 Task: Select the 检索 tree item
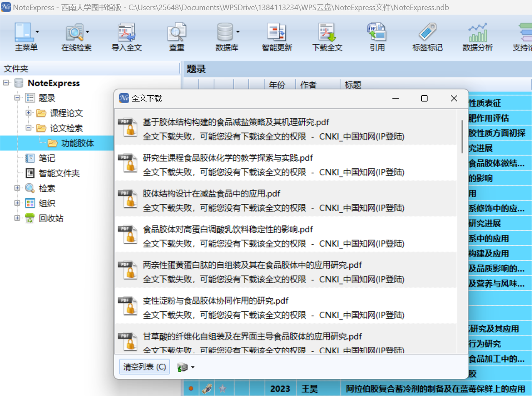tap(47, 188)
